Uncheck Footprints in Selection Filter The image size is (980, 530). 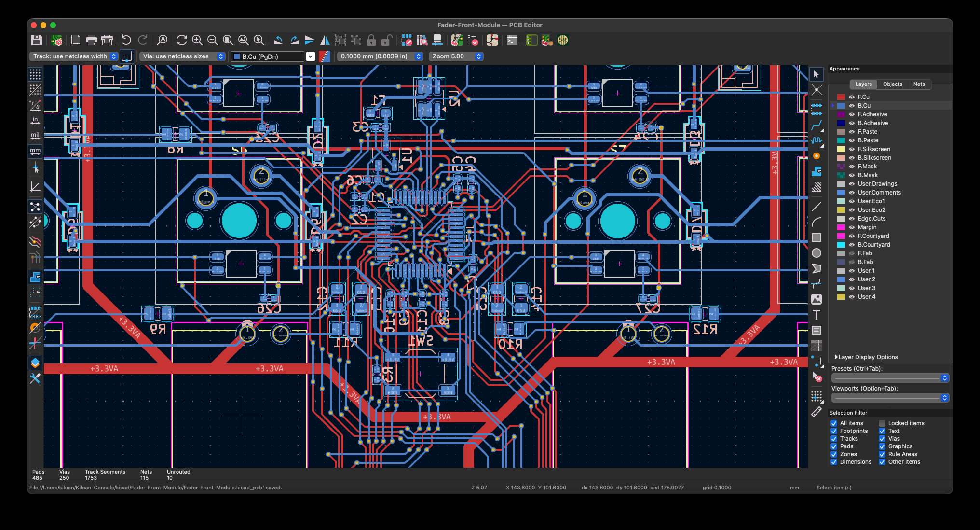click(833, 431)
